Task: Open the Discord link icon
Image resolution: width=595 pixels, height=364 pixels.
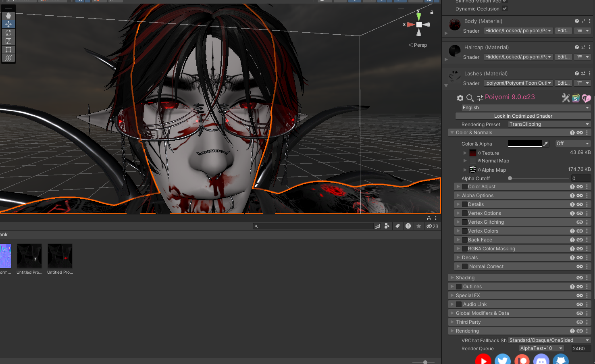Action: click(x=541, y=360)
